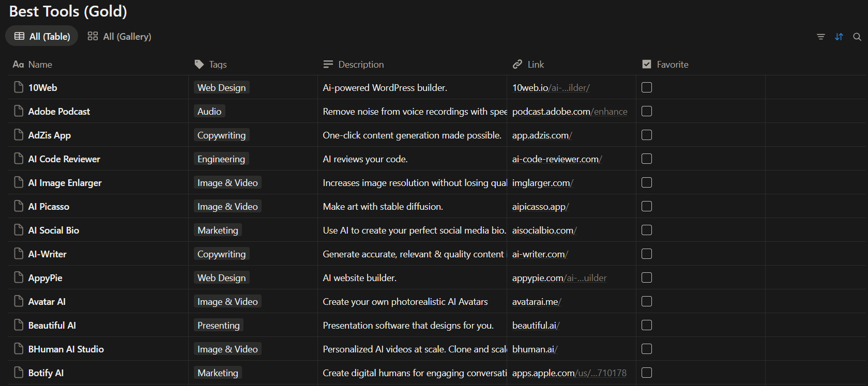Click description 'AI reviews your code.'

[x=365, y=159]
